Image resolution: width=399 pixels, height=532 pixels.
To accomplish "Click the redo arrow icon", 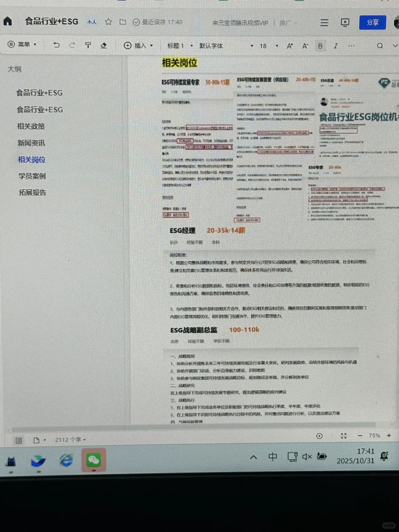I will [72, 45].
